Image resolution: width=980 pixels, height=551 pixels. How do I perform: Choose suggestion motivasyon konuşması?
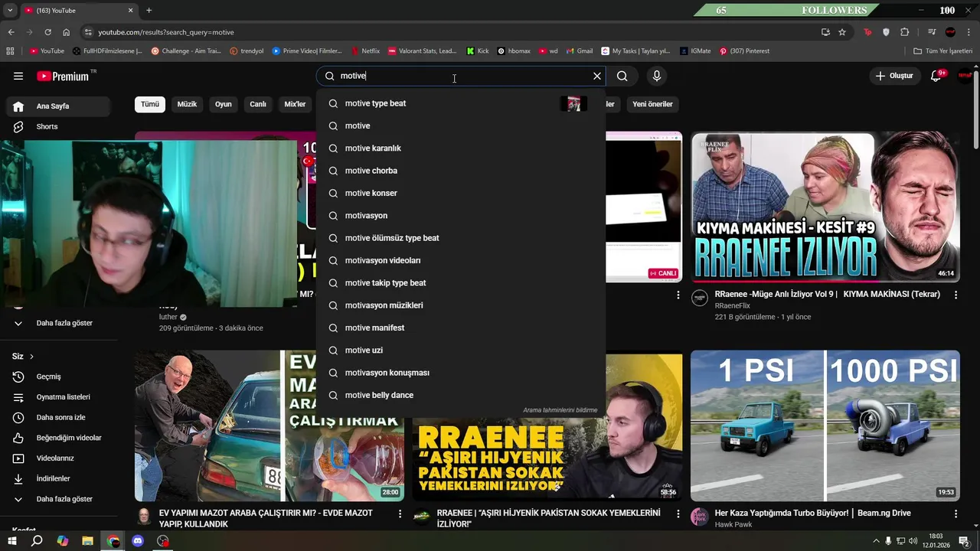click(x=459, y=373)
